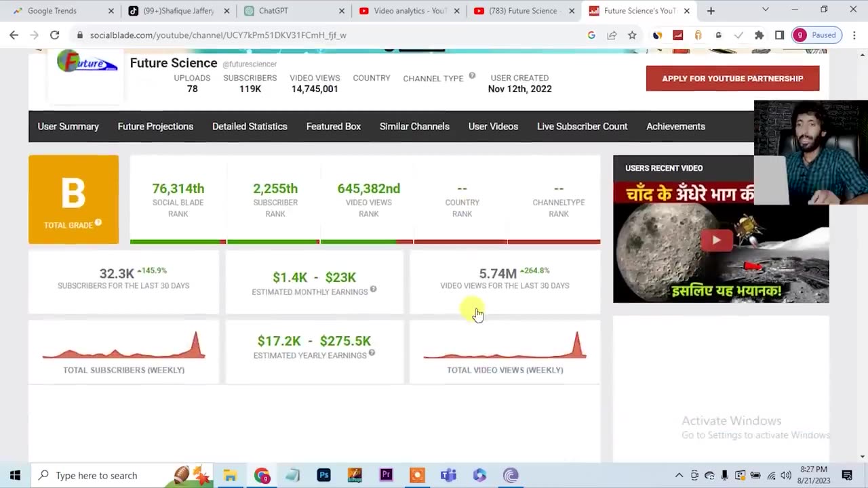Image resolution: width=868 pixels, height=488 pixels.
Task: Open the Windows notification center
Action: click(847, 475)
